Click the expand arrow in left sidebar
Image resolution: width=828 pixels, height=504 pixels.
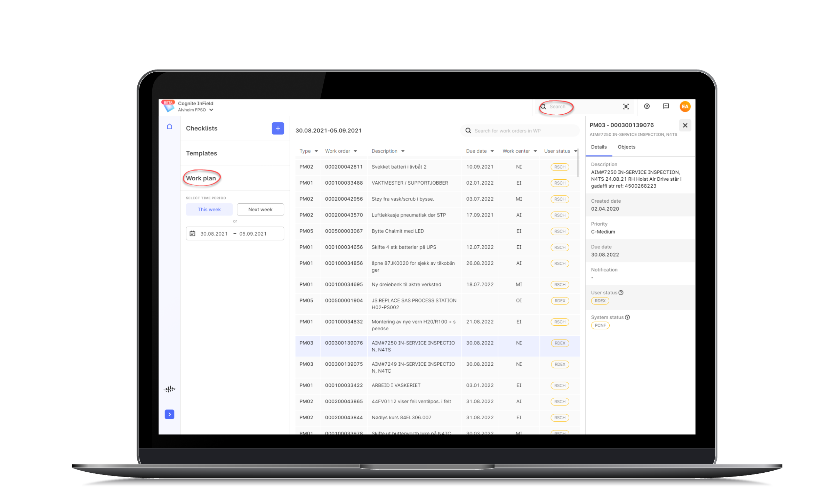coord(170,414)
